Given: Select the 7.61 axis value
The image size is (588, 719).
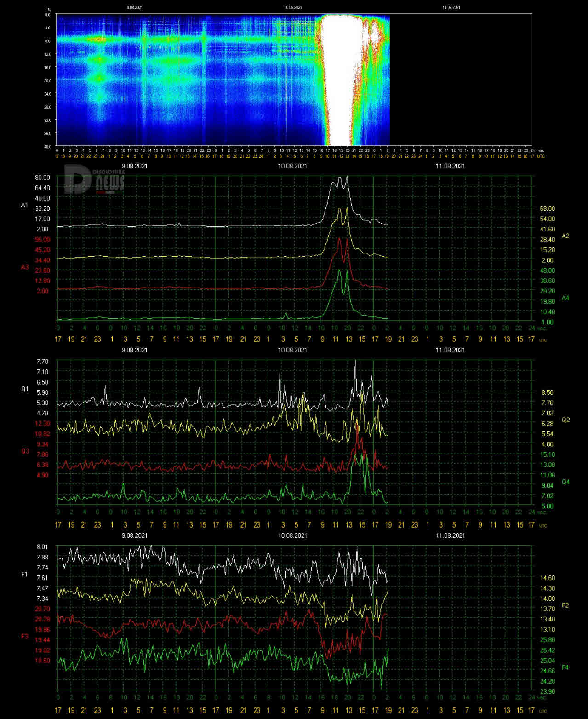Looking at the screenshot, I should pyautogui.click(x=42, y=578).
